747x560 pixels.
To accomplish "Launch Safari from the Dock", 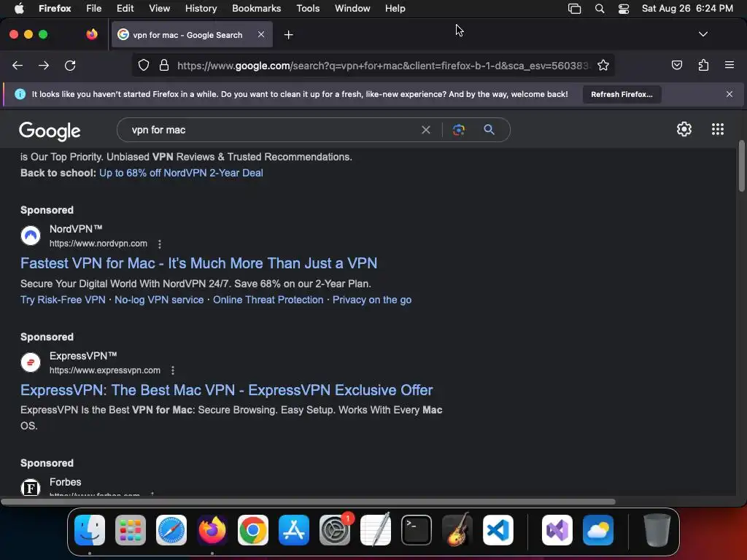I will pyautogui.click(x=171, y=530).
